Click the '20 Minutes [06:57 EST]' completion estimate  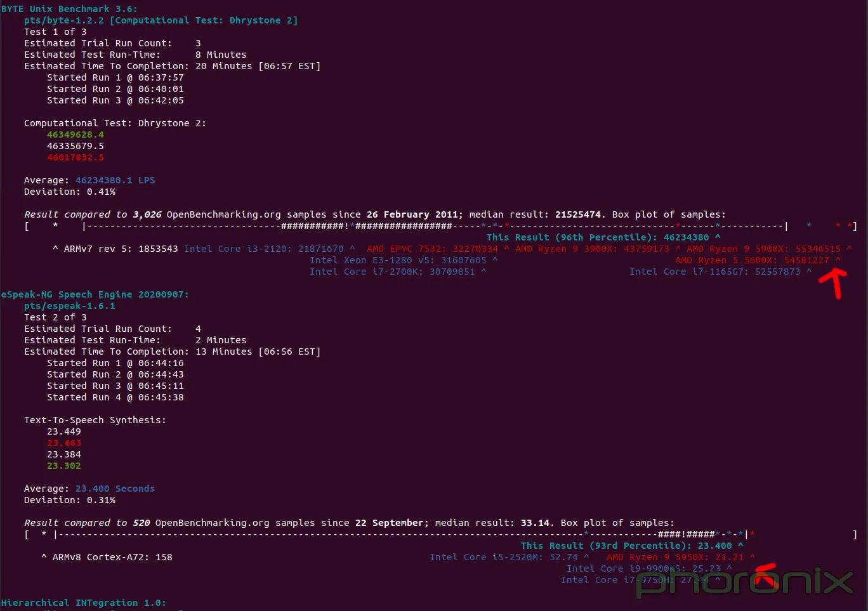tap(258, 66)
